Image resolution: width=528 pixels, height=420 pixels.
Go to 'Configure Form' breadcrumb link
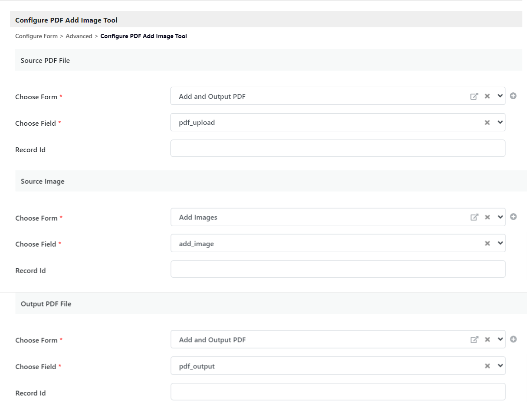tap(36, 36)
